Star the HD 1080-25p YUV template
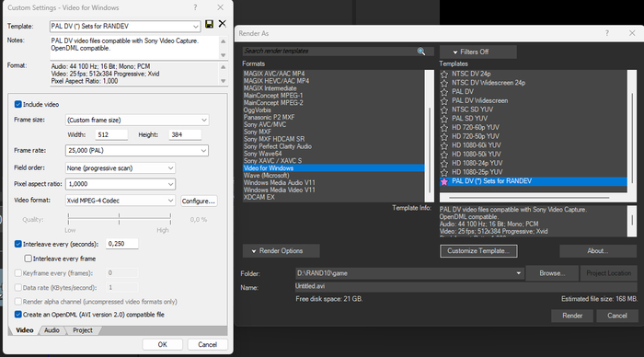644x357 pixels. click(x=444, y=172)
